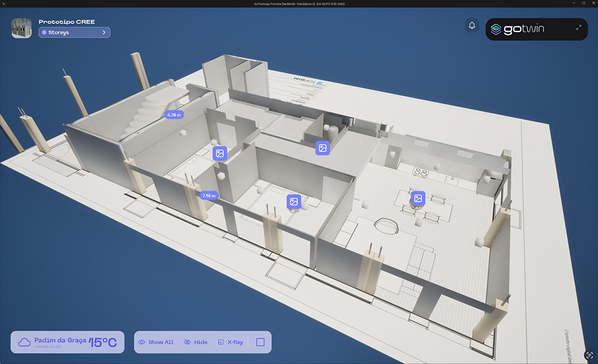Click the gotwin logo icon
The width and height of the screenshot is (598, 364).
tap(496, 29)
